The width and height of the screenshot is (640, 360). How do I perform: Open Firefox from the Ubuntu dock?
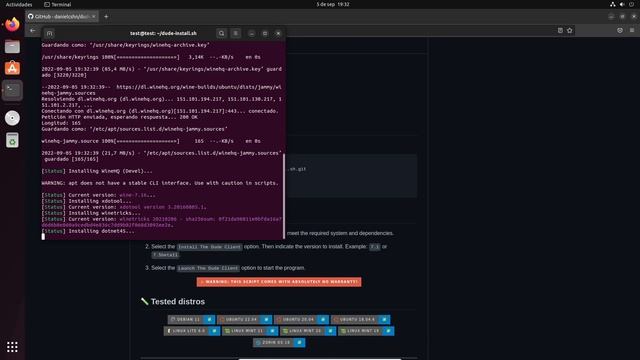point(12,24)
